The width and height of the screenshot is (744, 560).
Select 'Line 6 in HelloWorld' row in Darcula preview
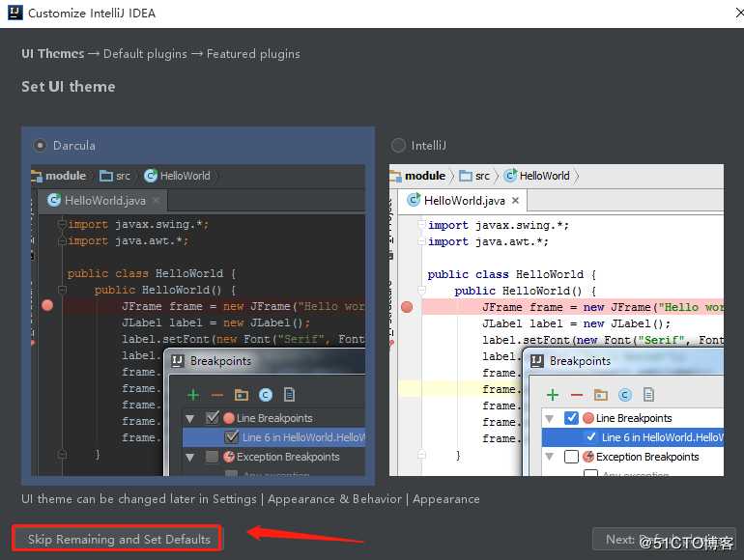click(273, 437)
